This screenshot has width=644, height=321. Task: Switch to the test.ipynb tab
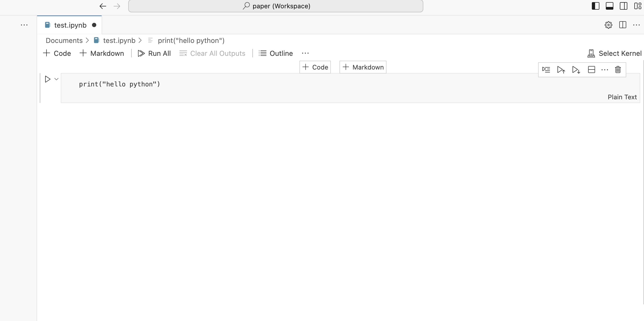[x=70, y=25]
